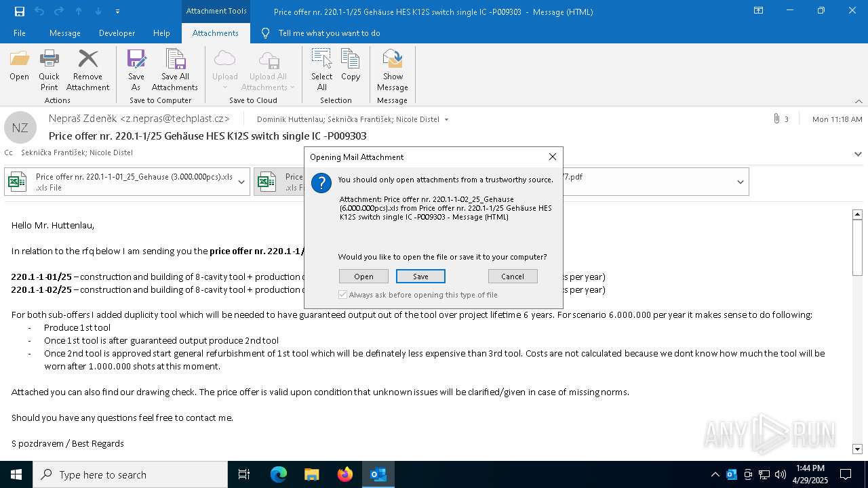Click the Redo arrow in title bar
Image resolution: width=868 pixels, height=488 pixels.
click(x=59, y=12)
